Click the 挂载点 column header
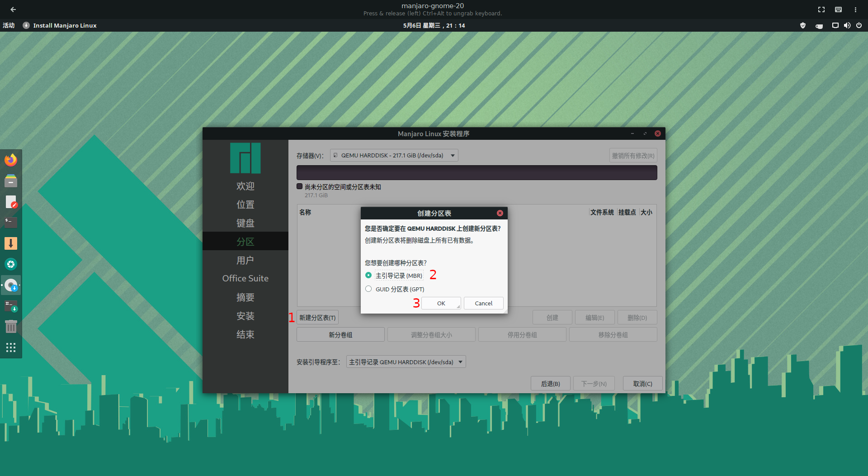The height and width of the screenshot is (476, 868). [627, 212]
